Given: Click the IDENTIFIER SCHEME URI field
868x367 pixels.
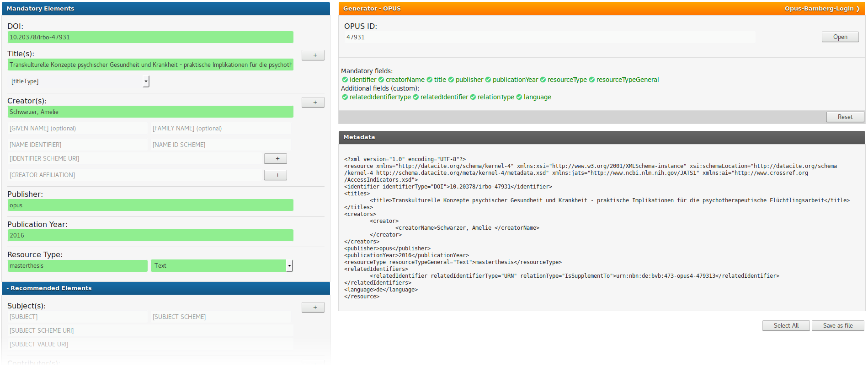Looking at the screenshot, I should tap(134, 159).
